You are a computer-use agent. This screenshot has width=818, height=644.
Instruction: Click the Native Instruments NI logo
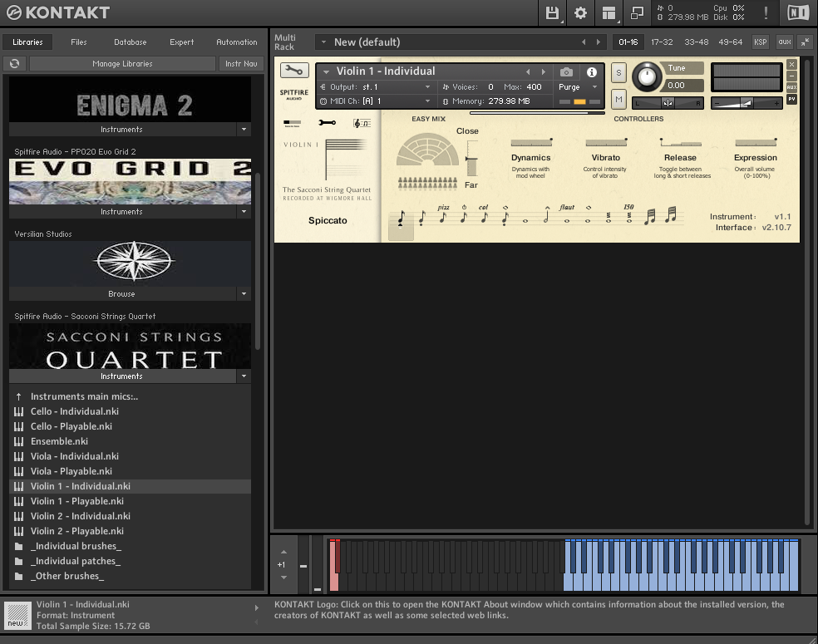pos(798,13)
